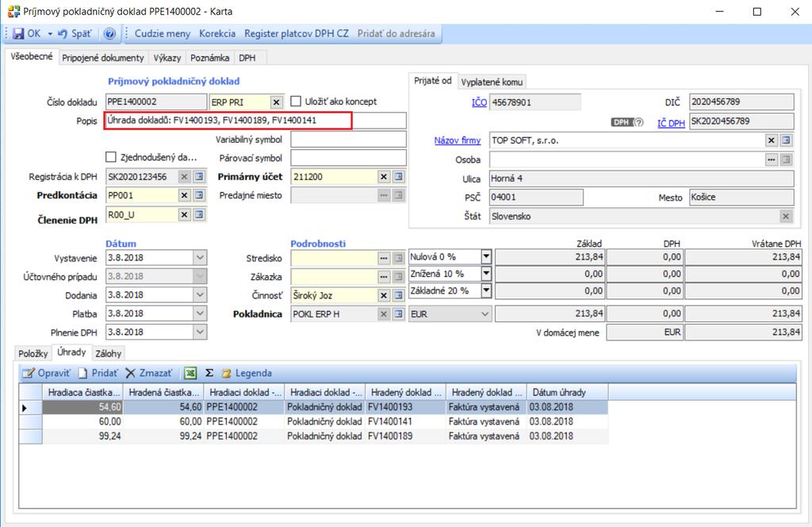The height and width of the screenshot is (527, 812).
Task: Clear the Predkontácia PP001 value
Action: coord(184,195)
